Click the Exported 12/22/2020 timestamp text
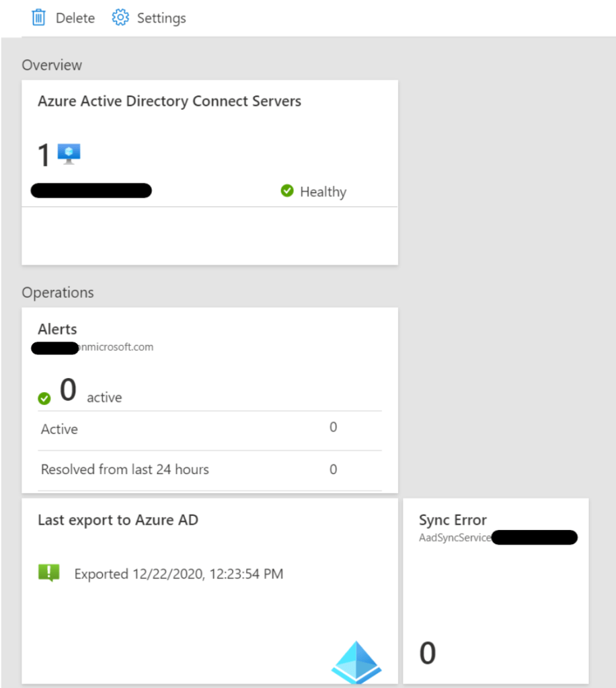The height and width of the screenshot is (688, 616). click(x=178, y=574)
